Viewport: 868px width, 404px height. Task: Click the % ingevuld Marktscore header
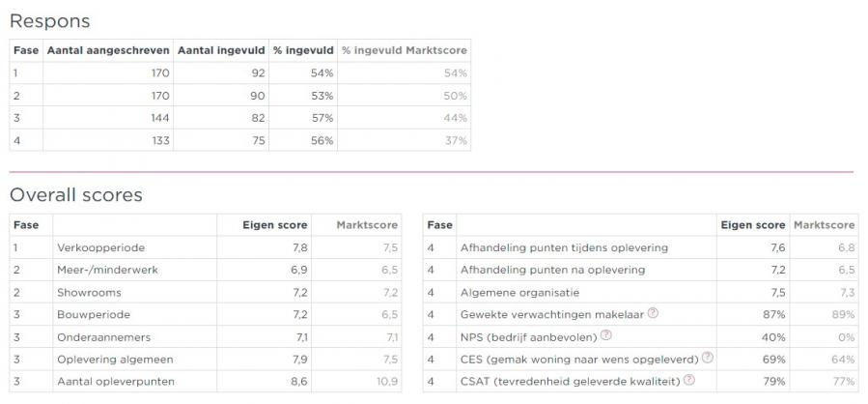[x=405, y=50]
